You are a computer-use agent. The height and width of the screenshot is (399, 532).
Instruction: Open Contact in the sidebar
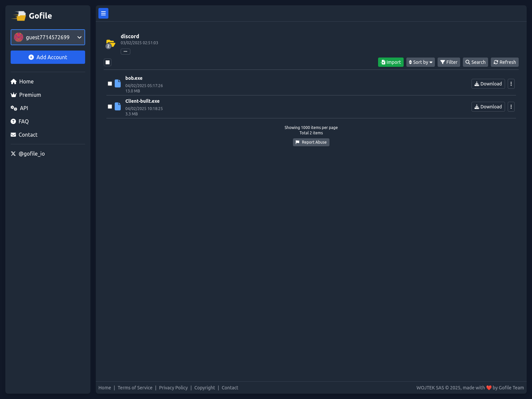pos(24,135)
